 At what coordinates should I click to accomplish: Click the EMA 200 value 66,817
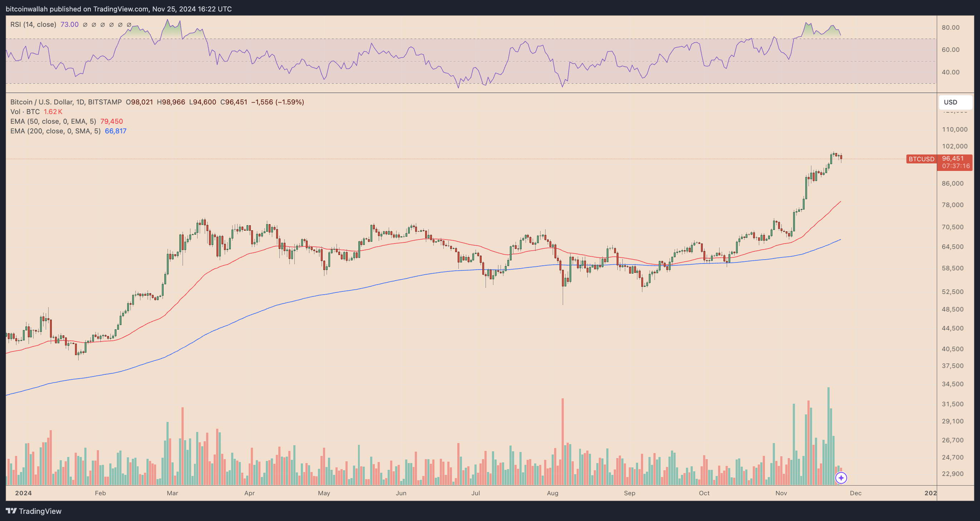pyautogui.click(x=116, y=131)
